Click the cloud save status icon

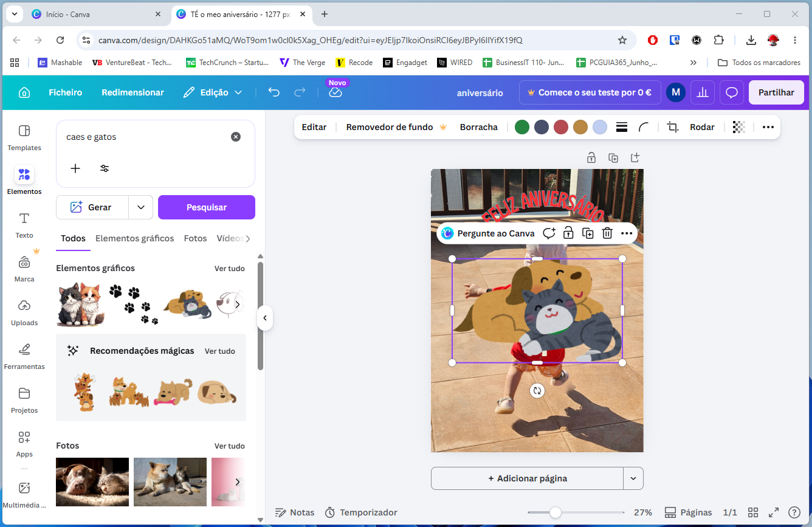(x=335, y=92)
